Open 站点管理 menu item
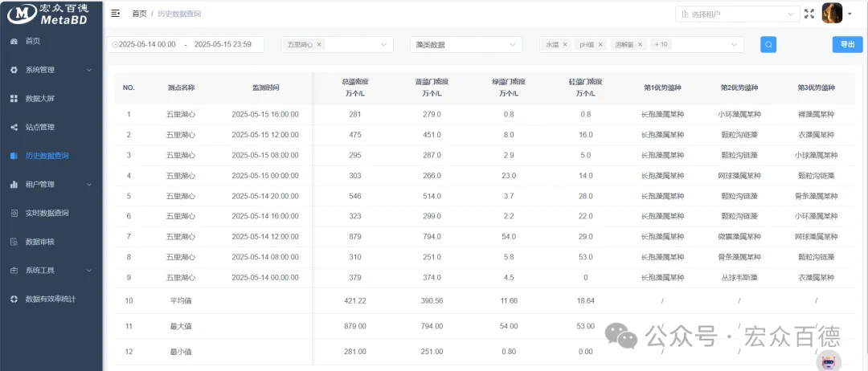The width and height of the screenshot is (868, 371). pos(40,127)
